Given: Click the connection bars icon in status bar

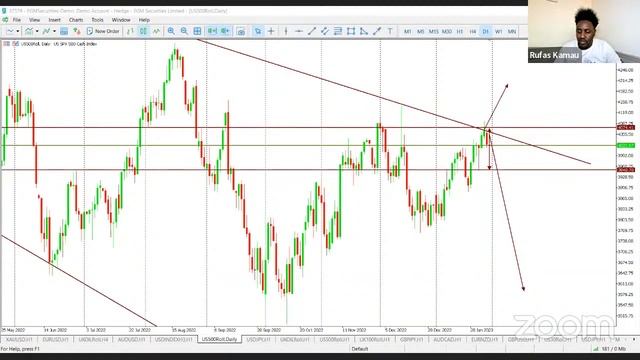Looking at the screenshot, I should pos(596,349).
